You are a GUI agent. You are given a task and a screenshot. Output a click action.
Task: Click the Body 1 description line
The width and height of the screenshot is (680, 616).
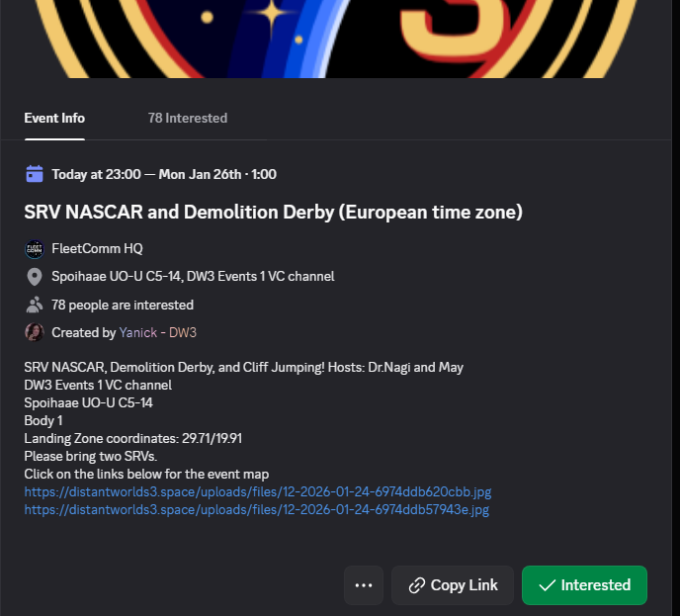coord(43,421)
